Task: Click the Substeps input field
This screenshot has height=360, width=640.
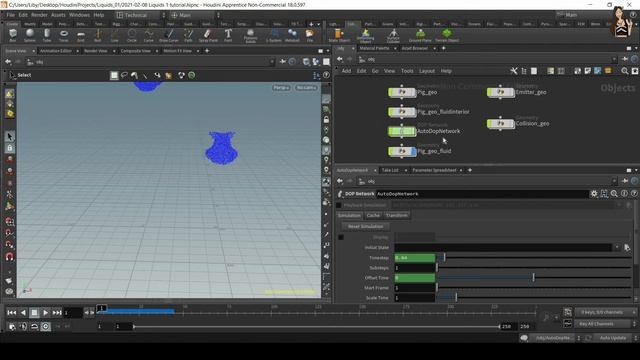Action: [415, 268]
